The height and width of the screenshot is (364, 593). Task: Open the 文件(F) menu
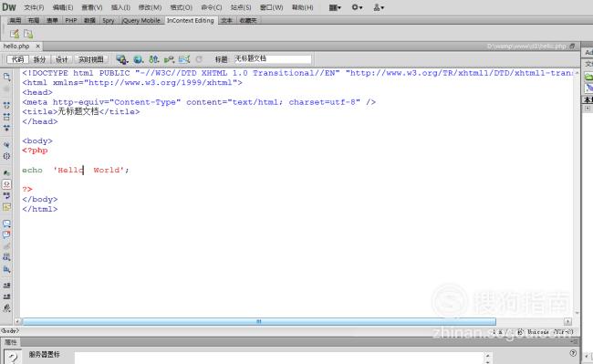point(34,7)
